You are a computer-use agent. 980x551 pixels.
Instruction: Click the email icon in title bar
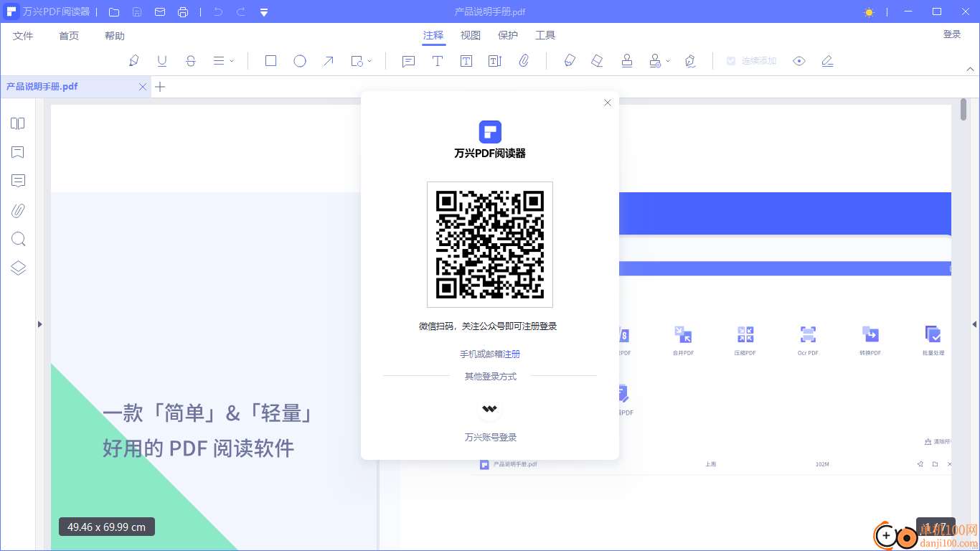[160, 12]
